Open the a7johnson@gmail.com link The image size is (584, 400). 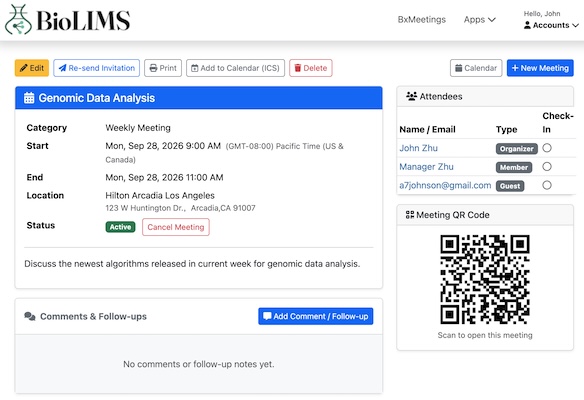(445, 185)
